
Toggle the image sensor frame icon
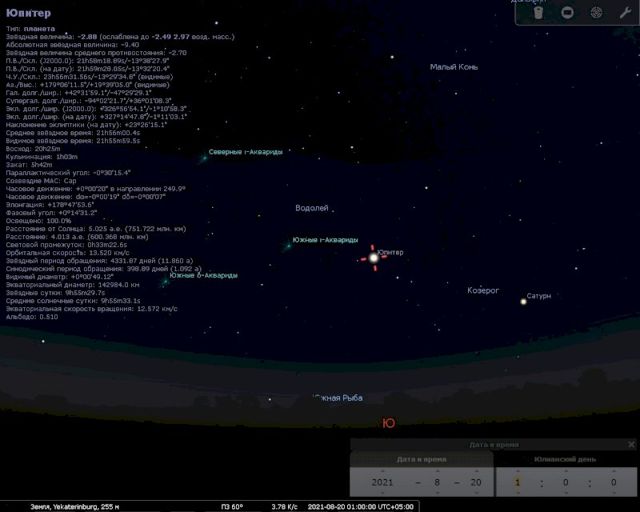(567, 12)
